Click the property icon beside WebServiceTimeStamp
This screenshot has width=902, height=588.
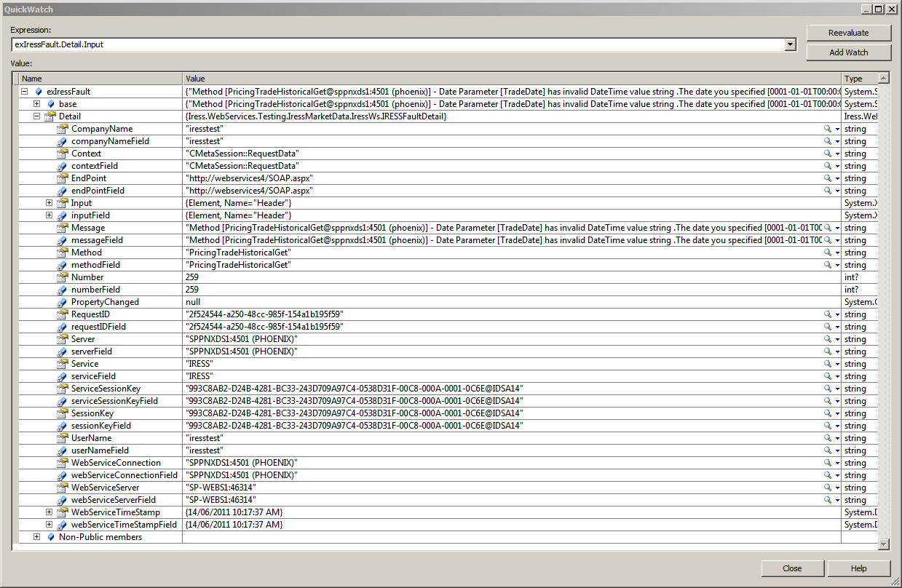63,512
